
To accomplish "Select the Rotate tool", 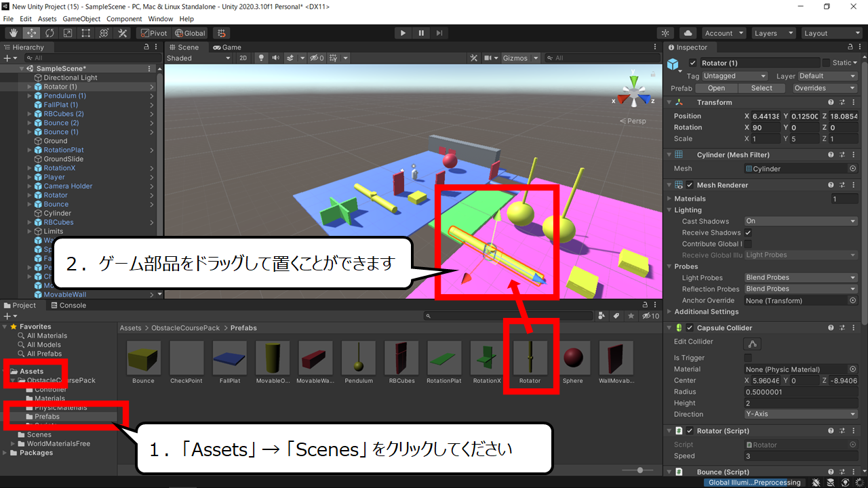I will (50, 33).
